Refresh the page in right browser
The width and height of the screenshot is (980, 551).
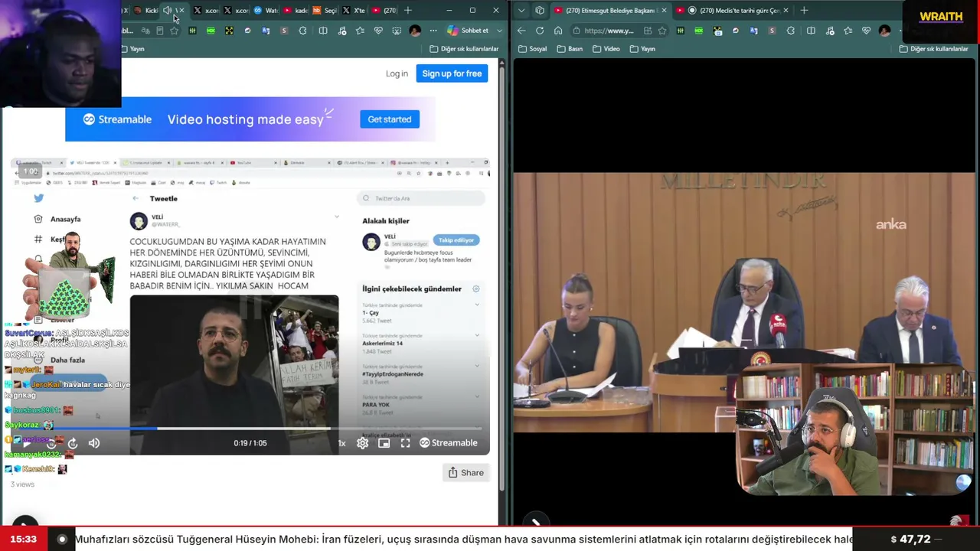(540, 31)
